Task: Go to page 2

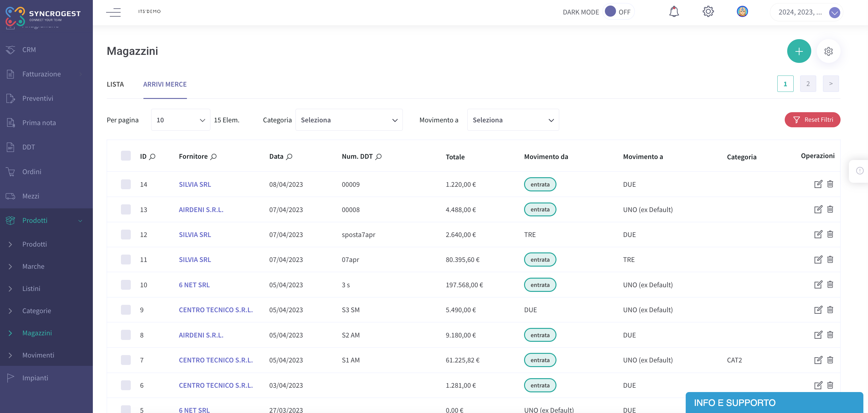Action: coord(808,84)
